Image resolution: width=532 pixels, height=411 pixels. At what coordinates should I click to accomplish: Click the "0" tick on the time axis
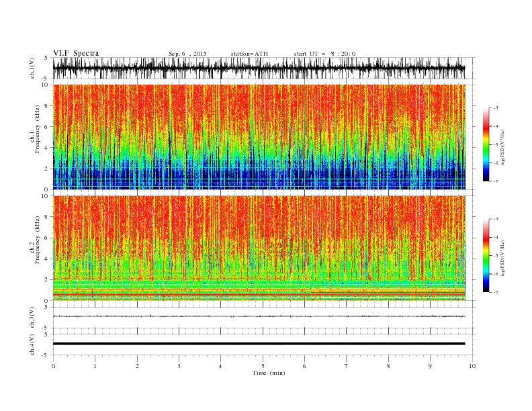pyautogui.click(x=53, y=366)
